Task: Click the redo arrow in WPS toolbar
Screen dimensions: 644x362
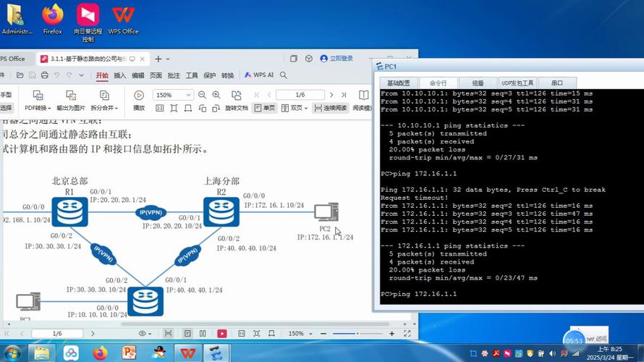Action: [x=69, y=75]
